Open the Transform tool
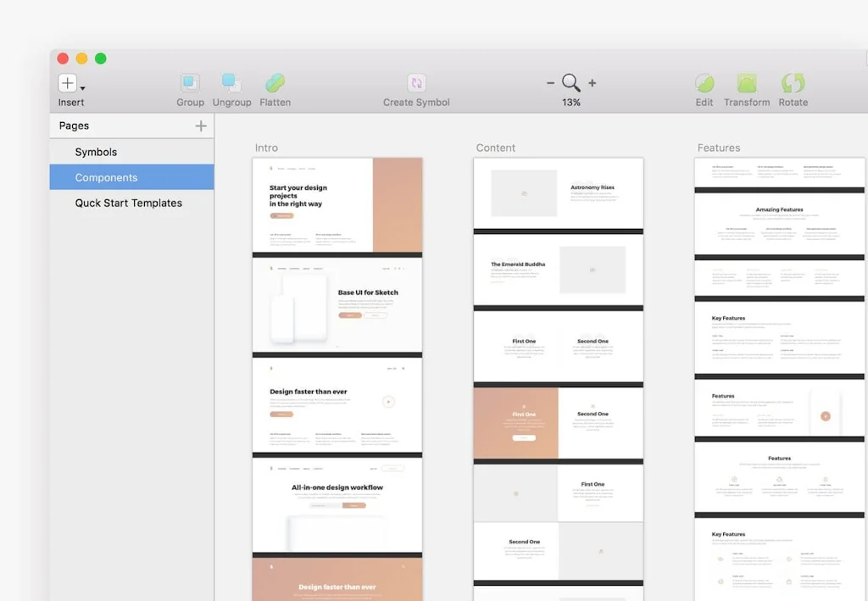The image size is (868, 601). 747,84
